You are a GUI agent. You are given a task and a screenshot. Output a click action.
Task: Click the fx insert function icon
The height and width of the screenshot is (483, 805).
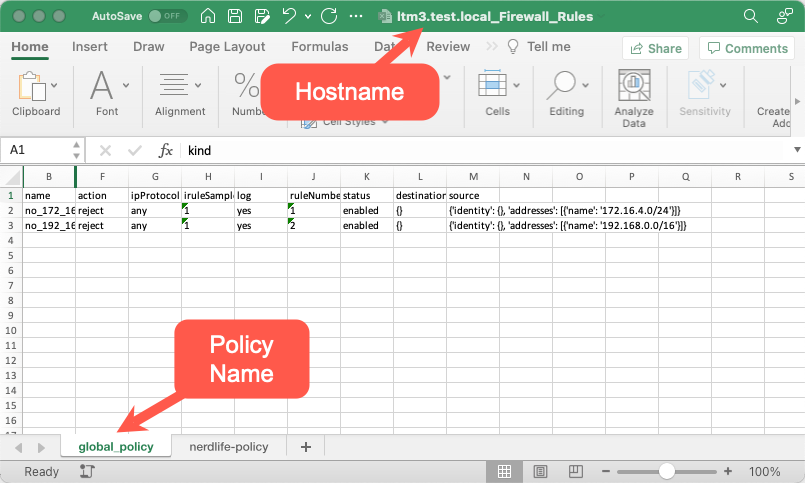point(166,150)
